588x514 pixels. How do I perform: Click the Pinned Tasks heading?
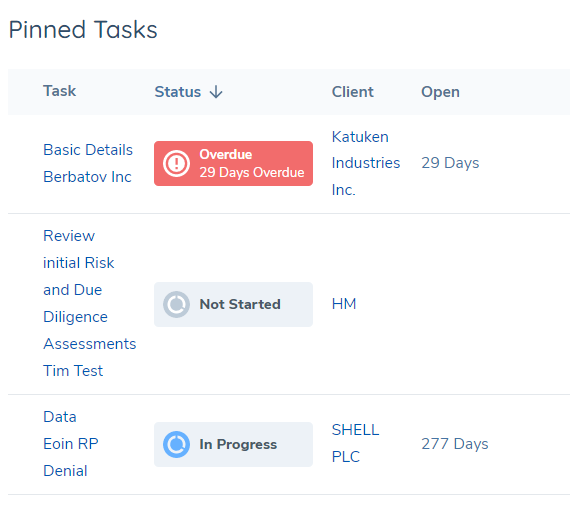click(x=83, y=30)
